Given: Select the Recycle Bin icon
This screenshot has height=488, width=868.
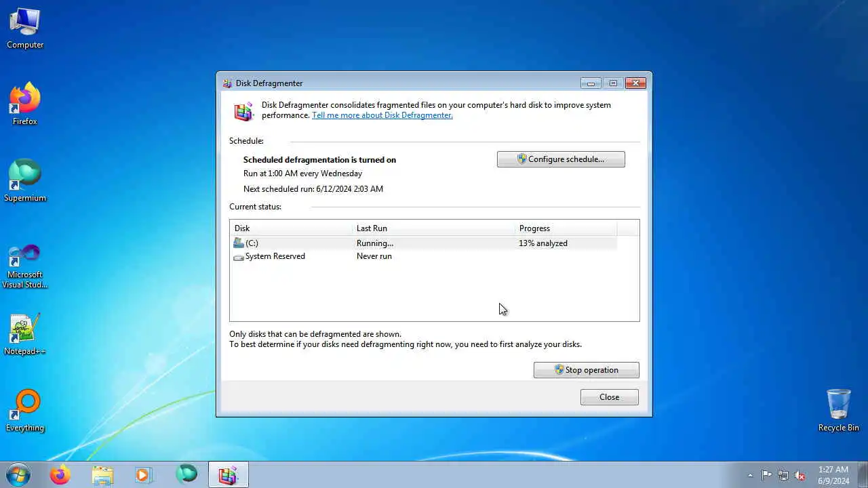Looking at the screenshot, I should tap(839, 411).
